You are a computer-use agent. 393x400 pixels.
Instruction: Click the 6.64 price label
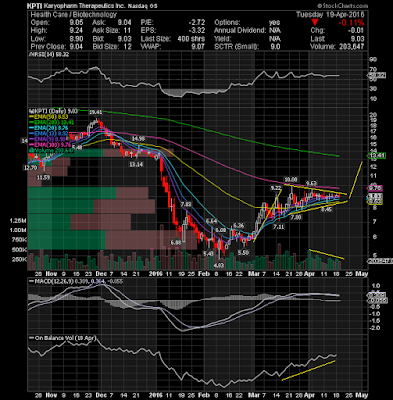pyautogui.click(x=211, y=221)
